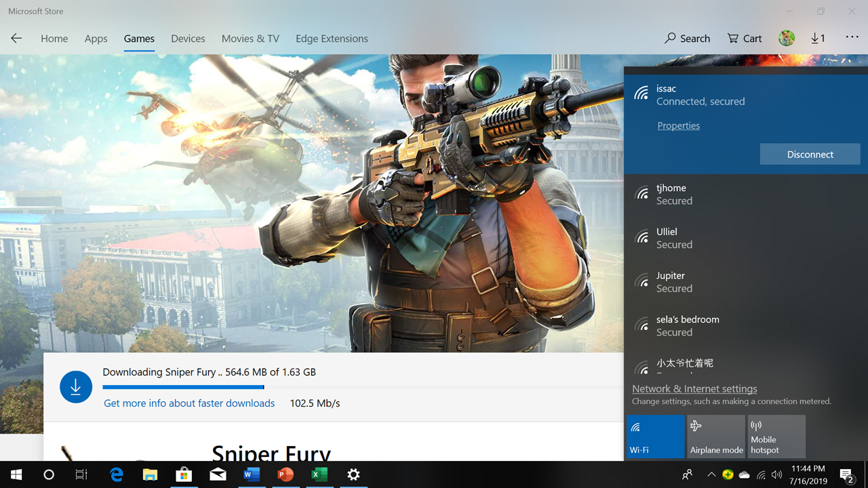The height and width of the screenshot is (488, 868).
Task: Open the See more ellipsis menu
Action: coord(852,38)
